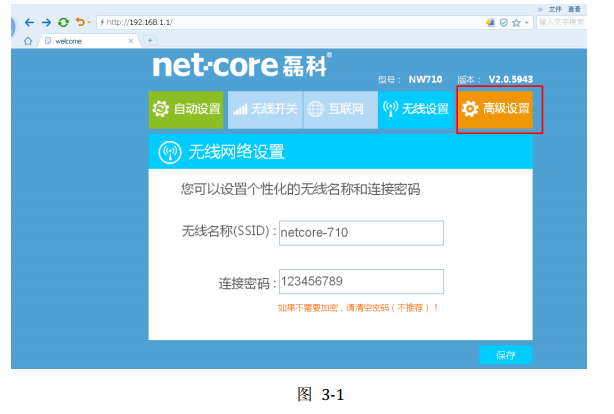Click the version text V2.0.5943

point(511,80)
